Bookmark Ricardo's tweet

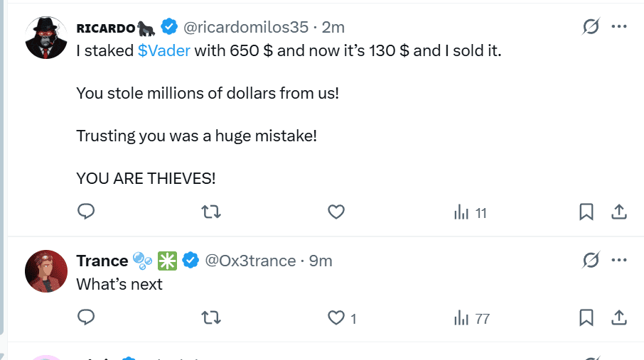(x=586, y=212)
